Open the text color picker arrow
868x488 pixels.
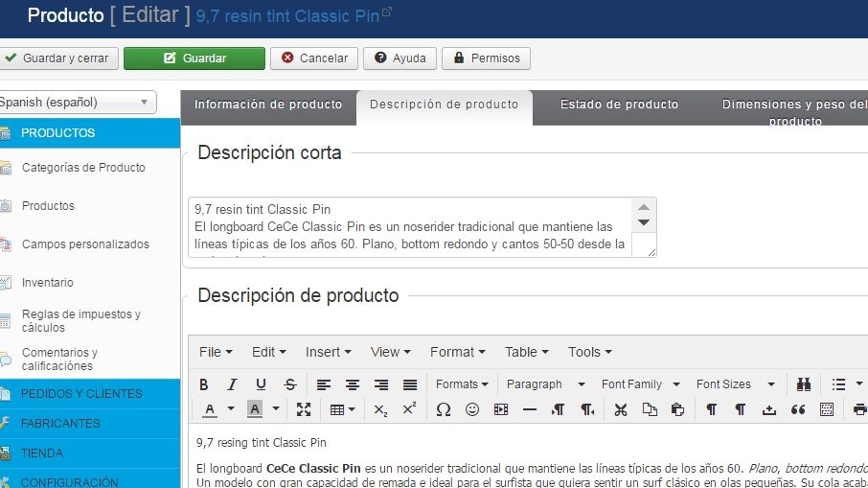pyautogui.click(x=231, y=409)
